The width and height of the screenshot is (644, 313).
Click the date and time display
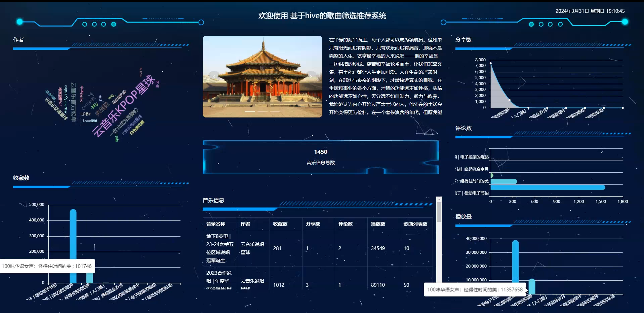pos(590,11)
